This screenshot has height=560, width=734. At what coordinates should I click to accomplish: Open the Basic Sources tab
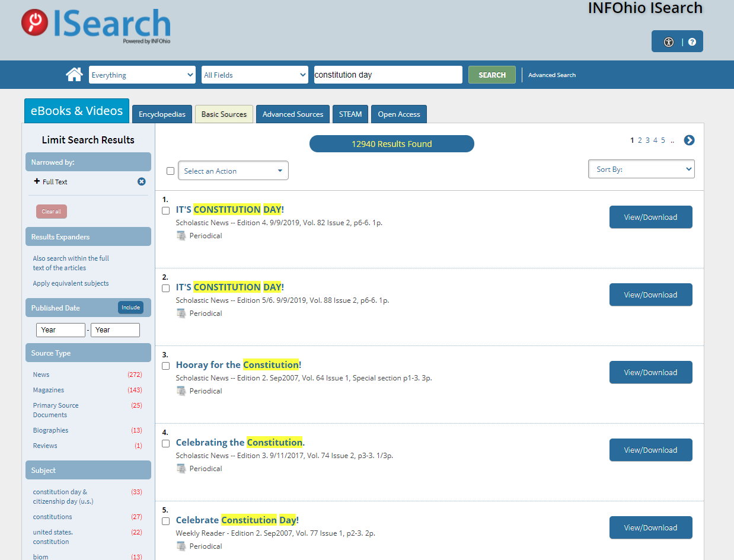[x=224, y=114]
